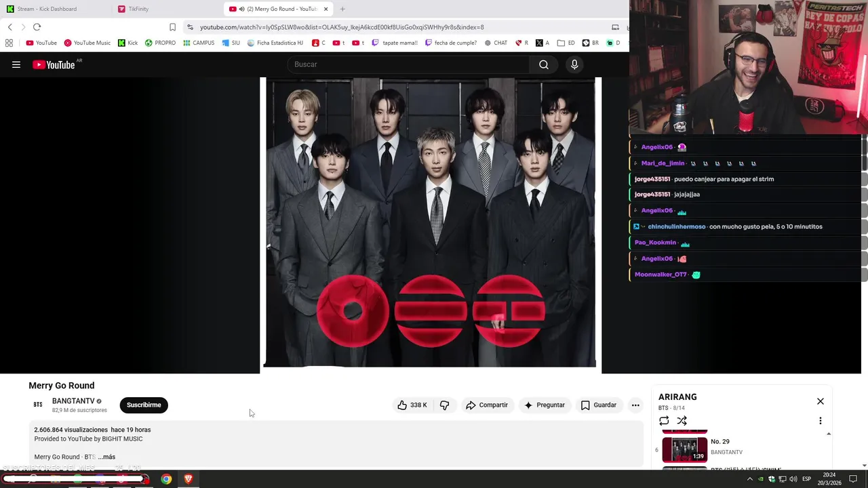Open more actions ellipsis beside Guardar
Screen dimensions: 868x488
click(x=635, y=405)
